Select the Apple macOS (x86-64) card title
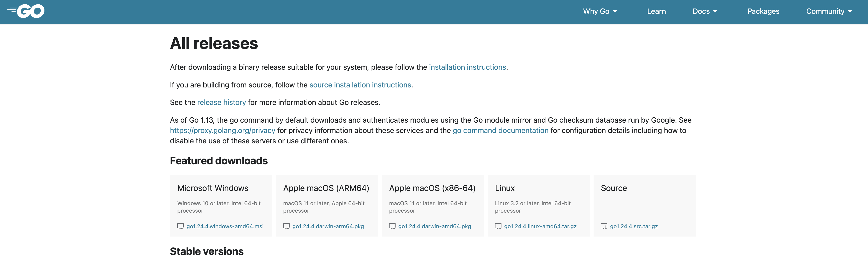Screen dimensions: 868x260 [432, 188]
